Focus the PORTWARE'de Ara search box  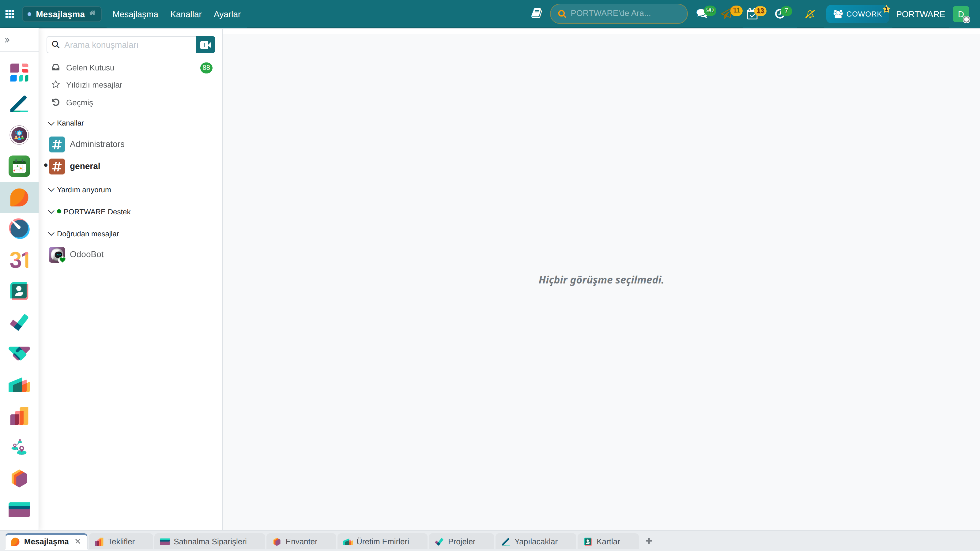click(619, 14)
